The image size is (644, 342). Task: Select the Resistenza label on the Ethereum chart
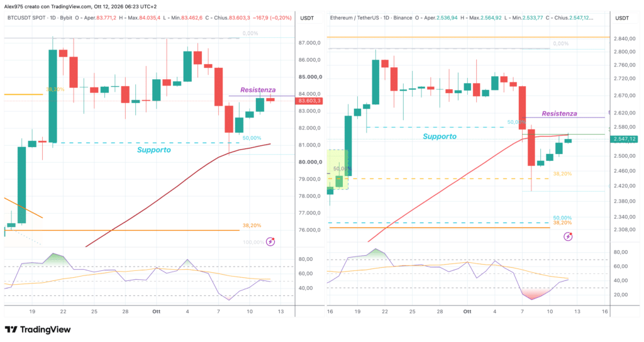click(x=559, y=114)
